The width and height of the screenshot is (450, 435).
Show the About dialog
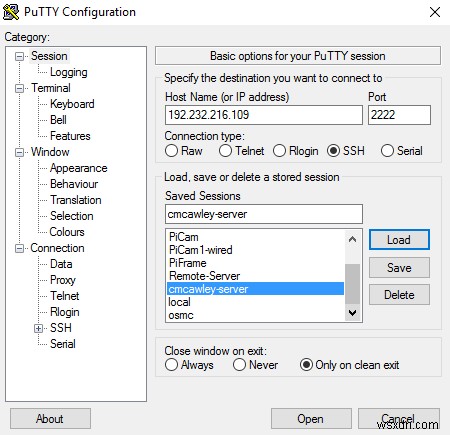50,419
